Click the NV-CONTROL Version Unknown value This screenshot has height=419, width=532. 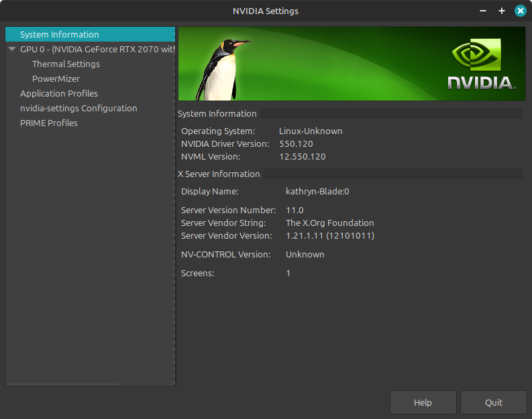[305, 255]
